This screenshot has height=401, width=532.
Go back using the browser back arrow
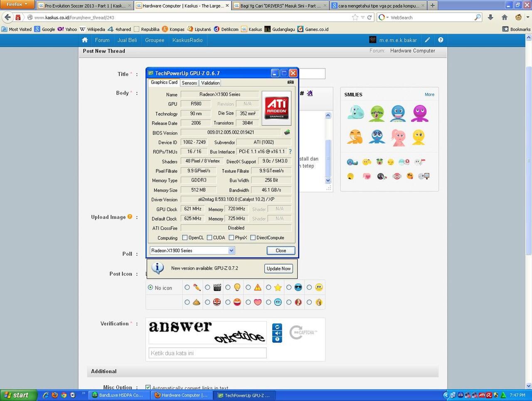pos(7,17)
